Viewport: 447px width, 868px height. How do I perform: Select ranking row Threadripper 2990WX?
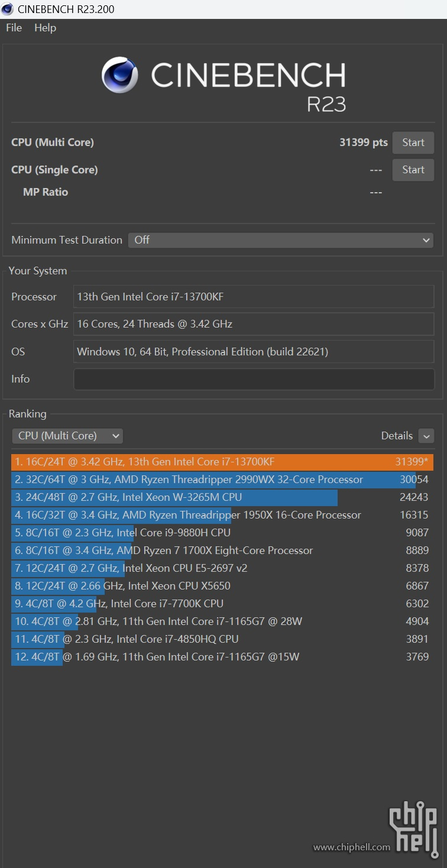(x=222, y=480)
